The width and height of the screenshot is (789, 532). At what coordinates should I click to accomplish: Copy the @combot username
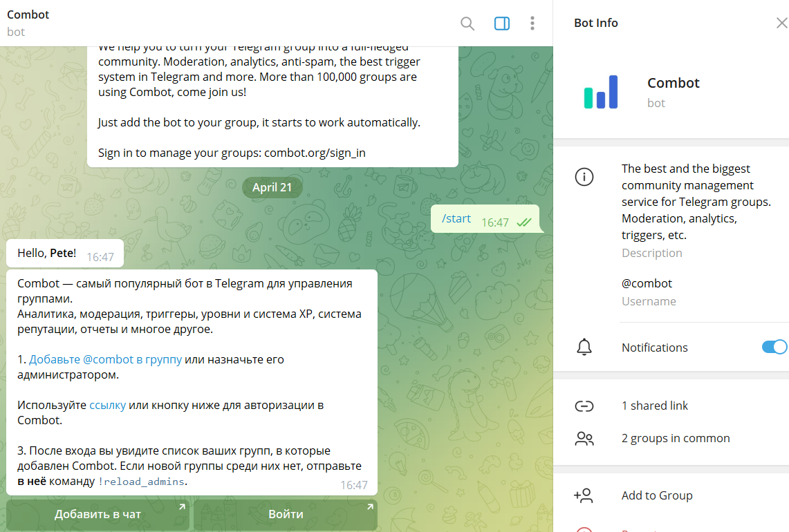647,283
